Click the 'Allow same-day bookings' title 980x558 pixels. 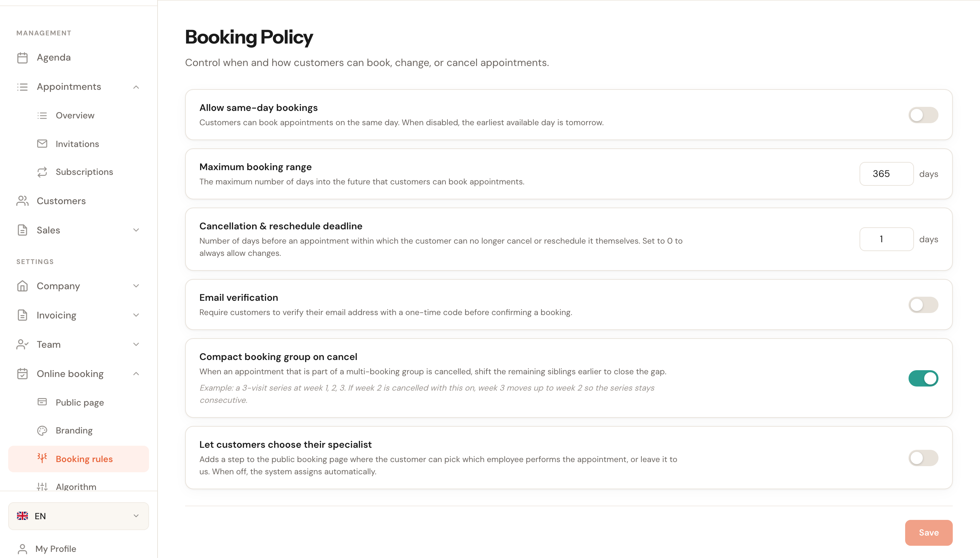coord(258,108)
